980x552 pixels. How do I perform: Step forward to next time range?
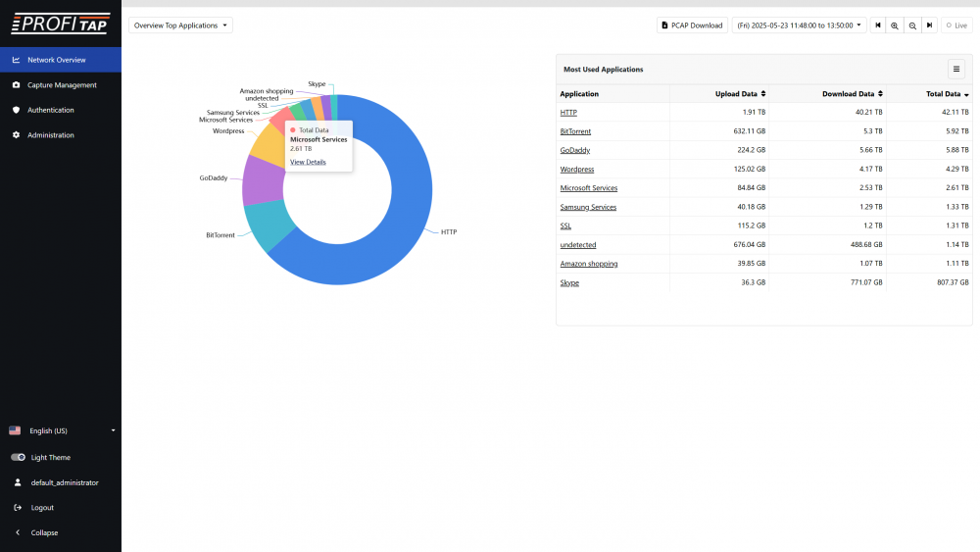click(x=929, y=25)
